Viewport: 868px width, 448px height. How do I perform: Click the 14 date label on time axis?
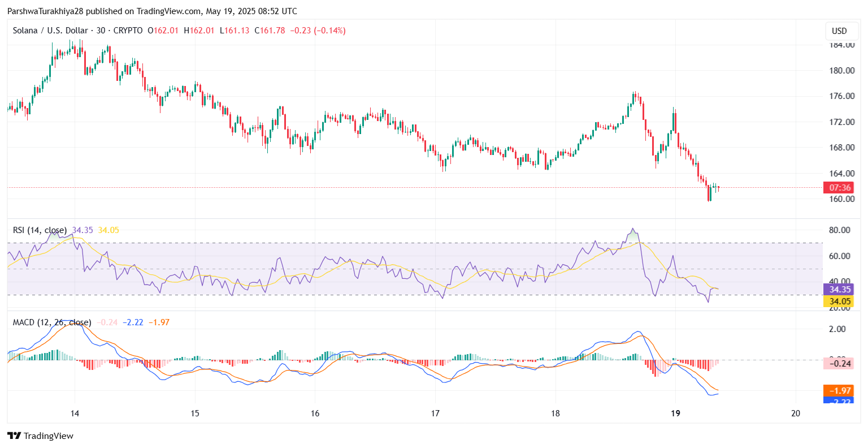(75, 413)
